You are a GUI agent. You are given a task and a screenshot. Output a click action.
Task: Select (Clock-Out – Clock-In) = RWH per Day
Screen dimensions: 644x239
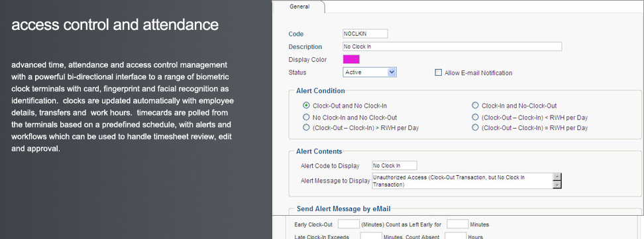(475, 127)
